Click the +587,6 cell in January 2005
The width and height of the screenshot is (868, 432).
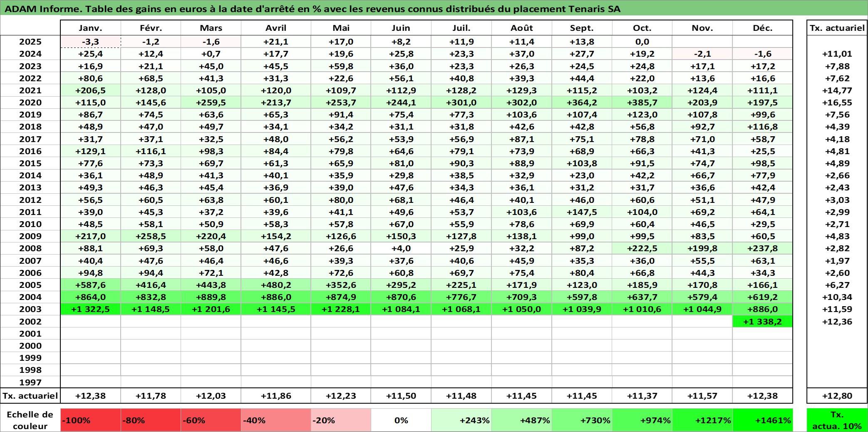point(90,285)
